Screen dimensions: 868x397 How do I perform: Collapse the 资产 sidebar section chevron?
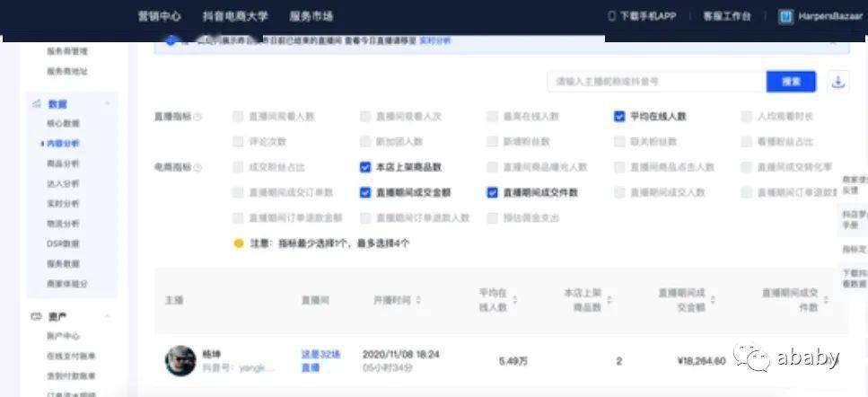click(x=107, y=316)
